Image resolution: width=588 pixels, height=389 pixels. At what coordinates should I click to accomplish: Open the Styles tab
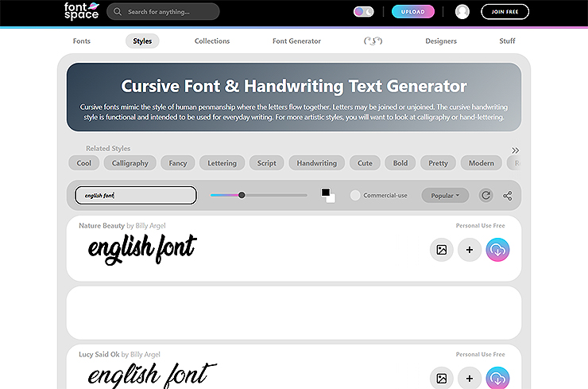(142, 41)
